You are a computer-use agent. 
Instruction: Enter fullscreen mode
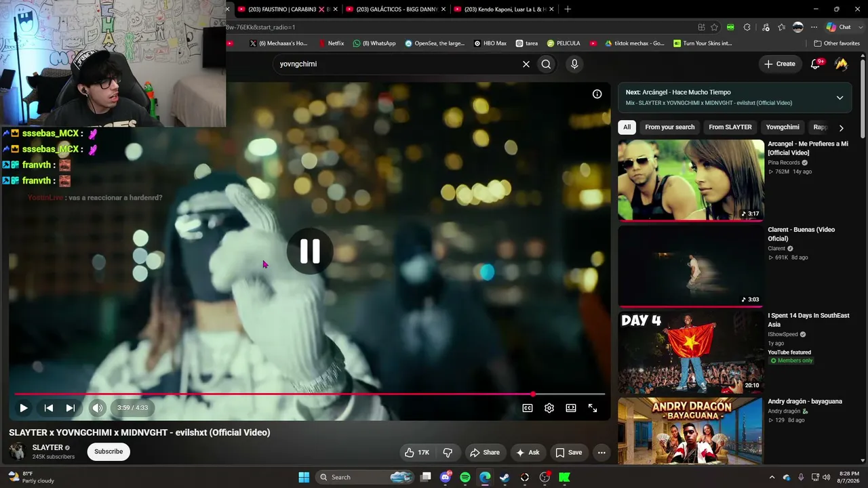(x=593, y=408)
